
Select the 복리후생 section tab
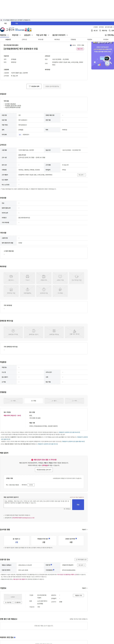pyautogui.click(x=57, y=39)
